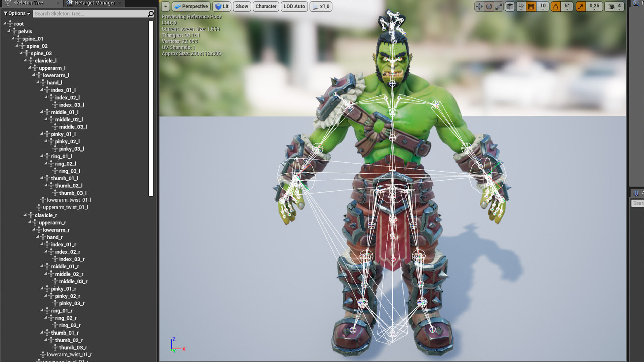Collapse the clavicle_l bone
Image resolution: width=644 pixels, height=362 pixels.
pos(25,60)
